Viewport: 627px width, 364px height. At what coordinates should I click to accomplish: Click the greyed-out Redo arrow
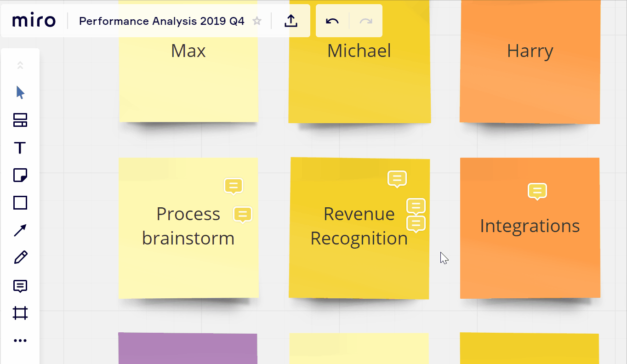pyautogui.click(x=366, y=21)
